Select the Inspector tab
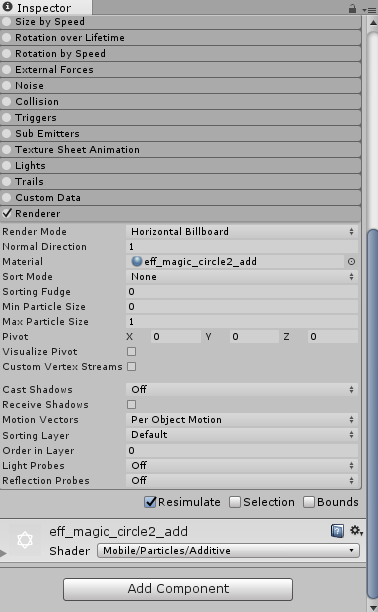Viewport: 378px width, 612px height. coord(46,7)
